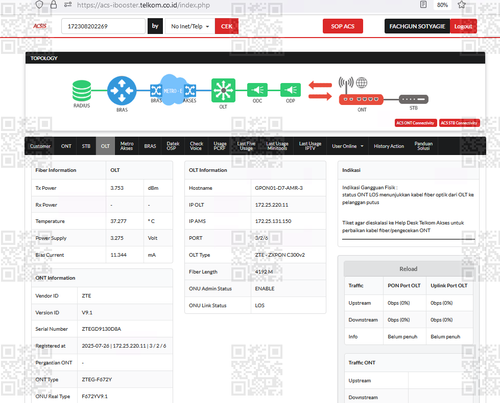Open the Metro Akses tab
Image resolution: width=500 pixels, height=403 pixels.
127,146
